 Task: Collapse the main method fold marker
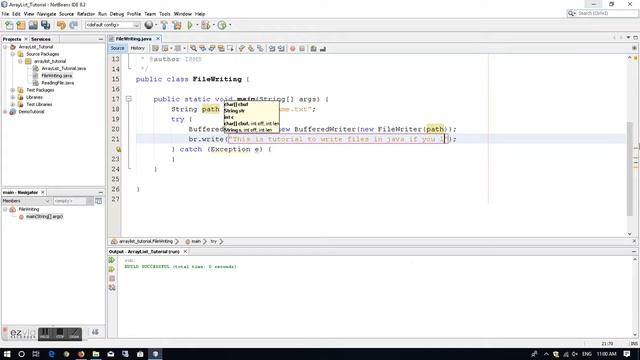pyautogui.click(x=129, y=99)
